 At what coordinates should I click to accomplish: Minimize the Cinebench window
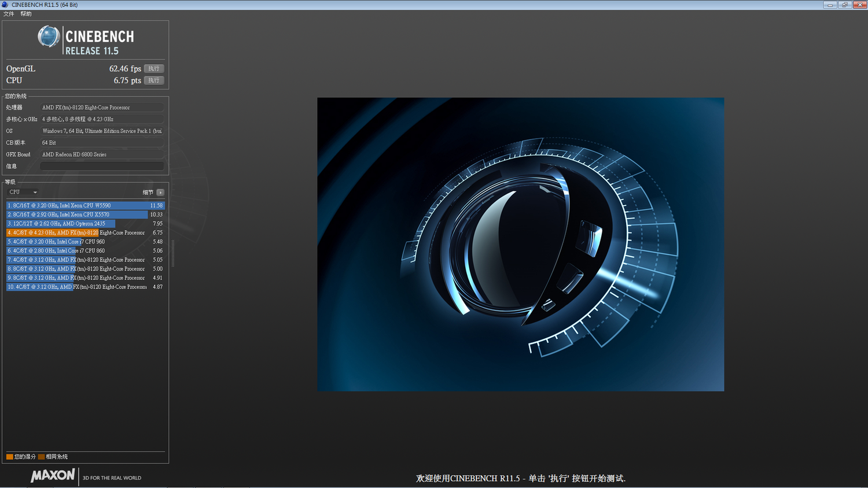pos(830,5)
